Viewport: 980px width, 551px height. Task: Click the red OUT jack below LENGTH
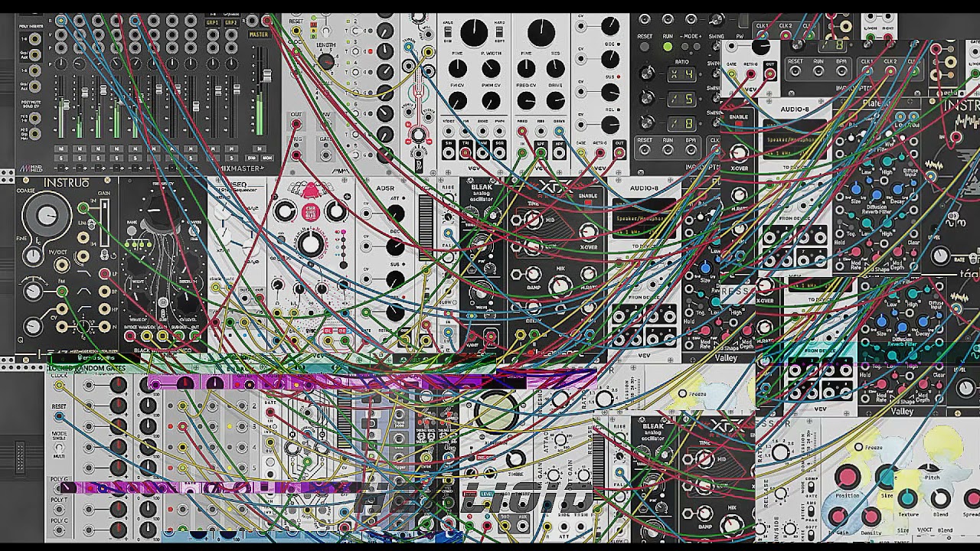[x=296, y=124]
